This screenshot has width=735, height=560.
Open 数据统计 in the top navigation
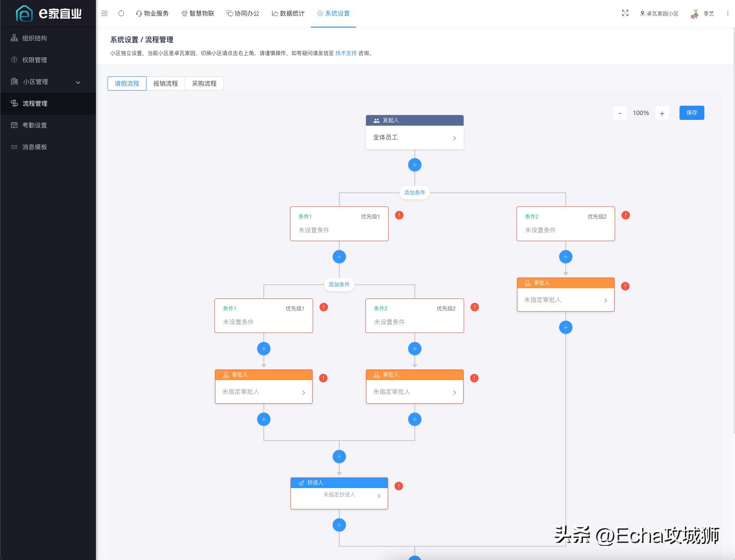pos(288,13)
